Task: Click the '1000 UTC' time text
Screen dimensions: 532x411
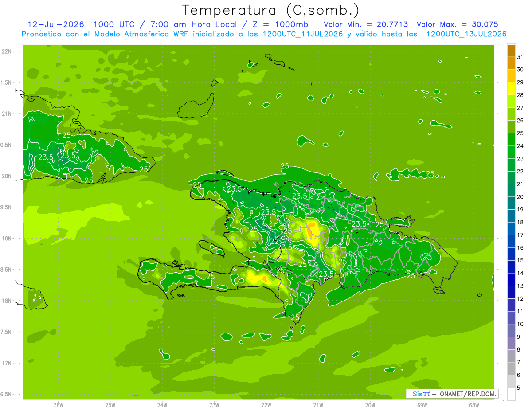Action: pyautogui.click(x=113, y=24)
